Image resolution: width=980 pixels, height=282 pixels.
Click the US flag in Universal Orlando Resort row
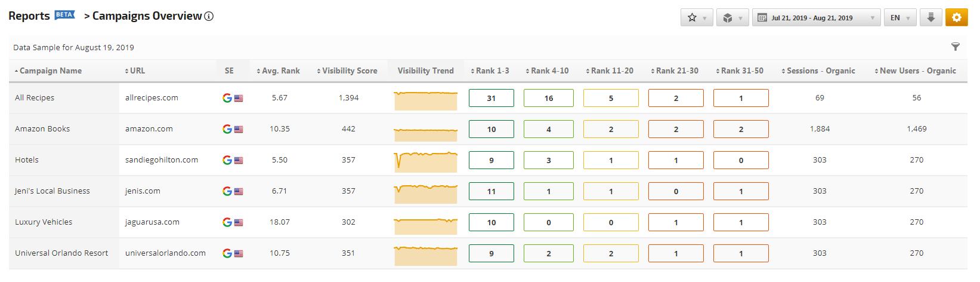point(239,254)
